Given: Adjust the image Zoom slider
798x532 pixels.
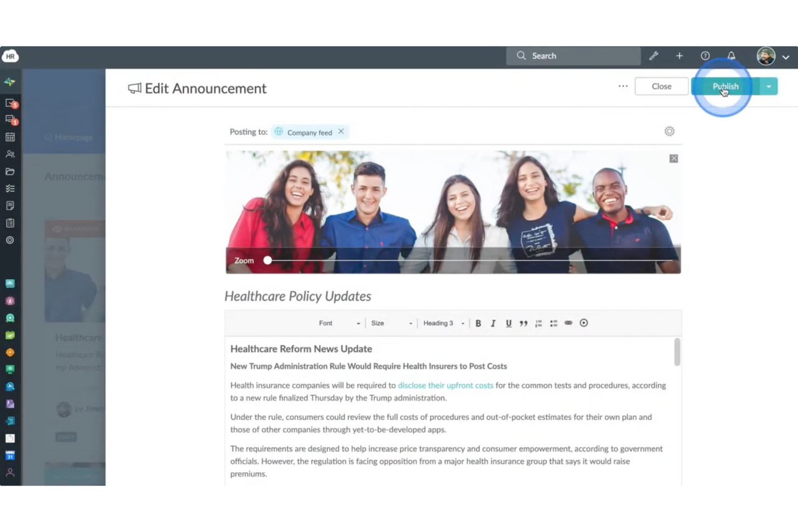Looking at the screenshot, I should (268, 260).
